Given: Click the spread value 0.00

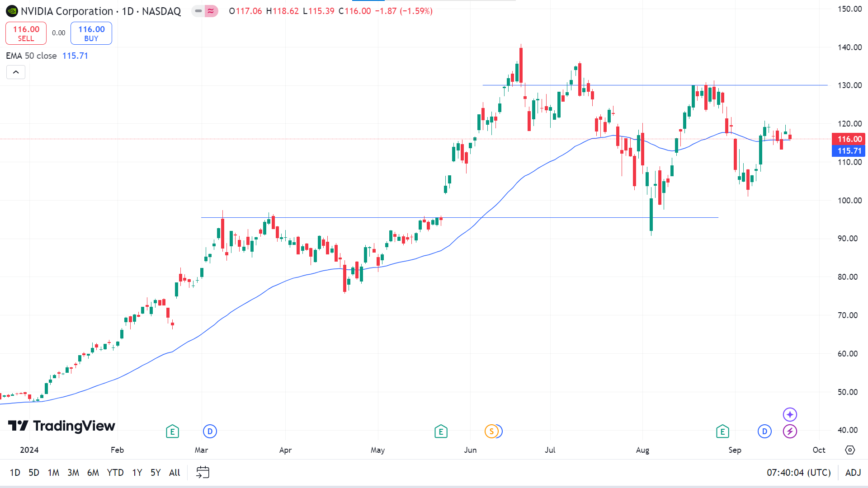Looking at the screenshot, I should point(58,33).
